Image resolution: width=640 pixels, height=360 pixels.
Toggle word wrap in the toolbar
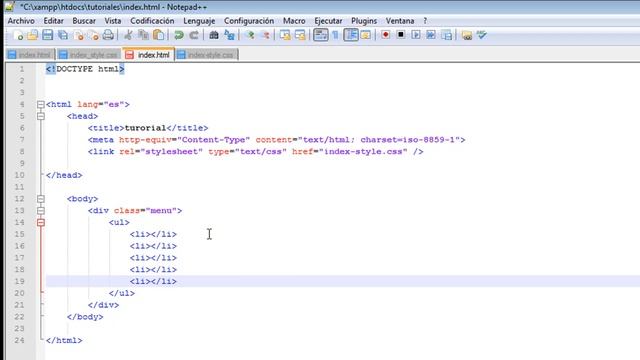(320, 36)
